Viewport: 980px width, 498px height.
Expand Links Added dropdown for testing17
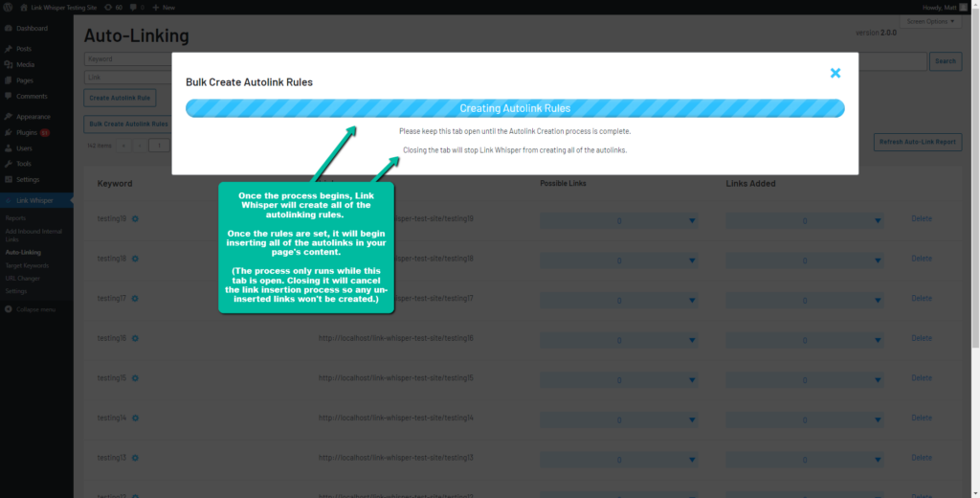pos(804,301)
